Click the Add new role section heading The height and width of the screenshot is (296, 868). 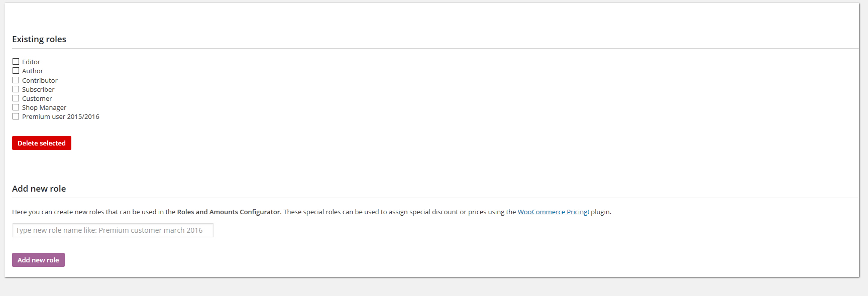pos(39,189)
